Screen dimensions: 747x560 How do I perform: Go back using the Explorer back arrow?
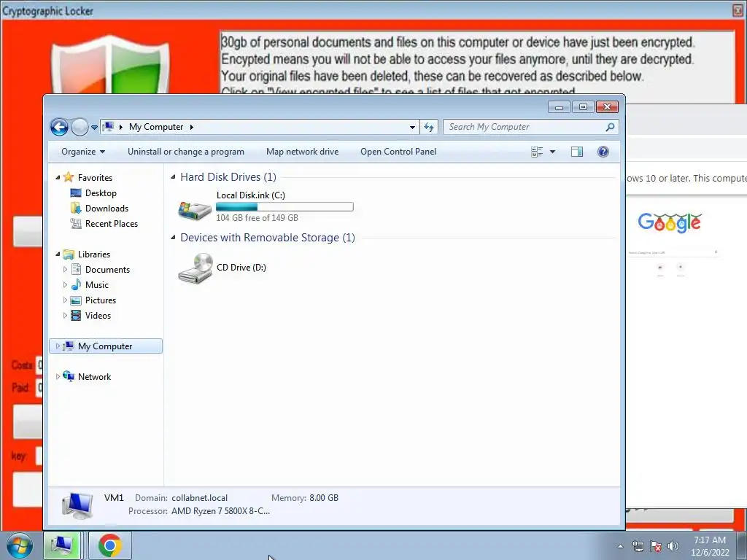click(59, 127)
